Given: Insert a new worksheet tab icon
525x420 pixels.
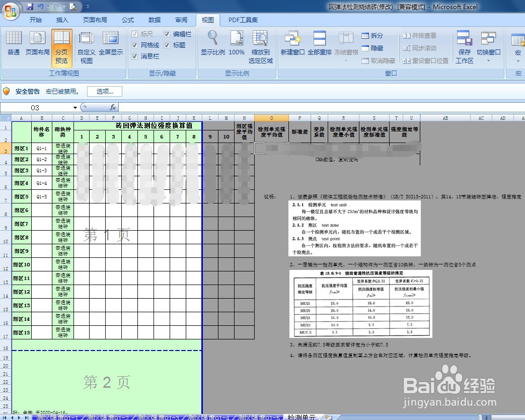Looking at the screenshot, I should 329,417.
